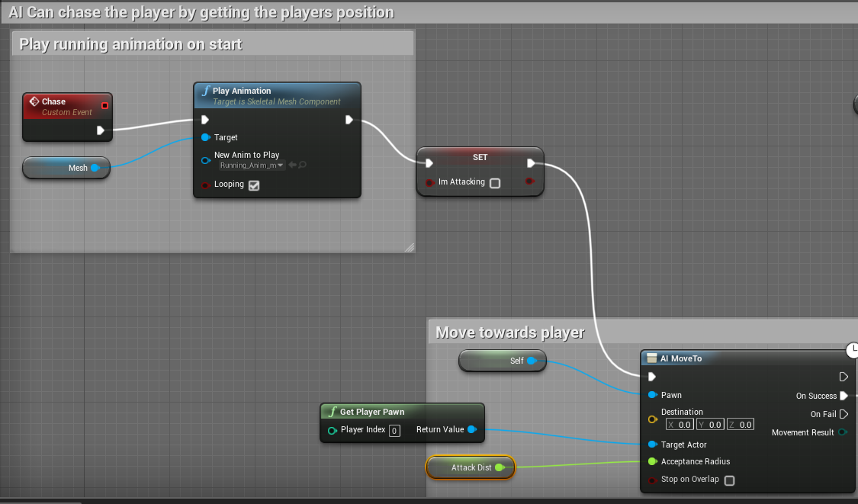
Task: Uncheck the Looping checkbox
Action: tap(254, 185)
